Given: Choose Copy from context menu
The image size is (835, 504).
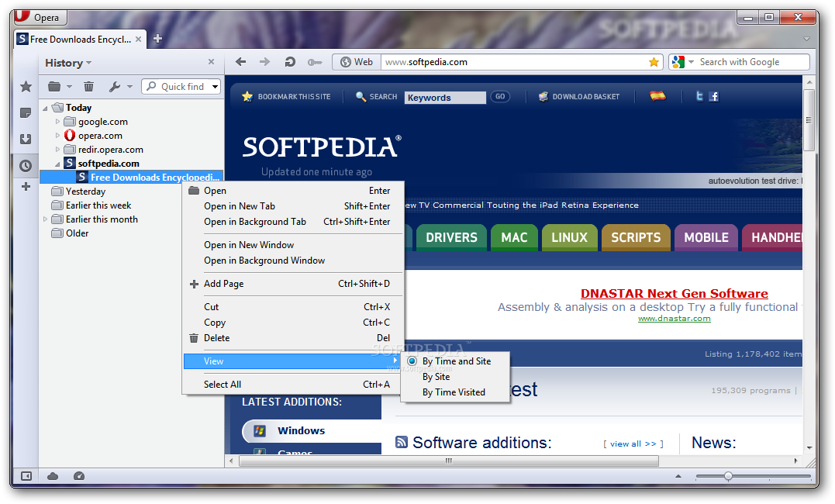Looking at the screenshot, I should [x=292, y=323].
